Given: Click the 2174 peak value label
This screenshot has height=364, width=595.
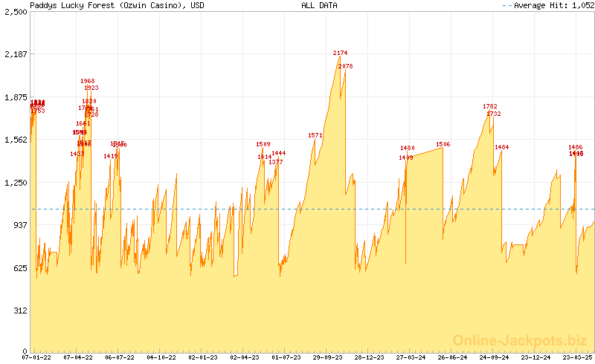Looking at the screenshot, I should [x=340, y=53].
